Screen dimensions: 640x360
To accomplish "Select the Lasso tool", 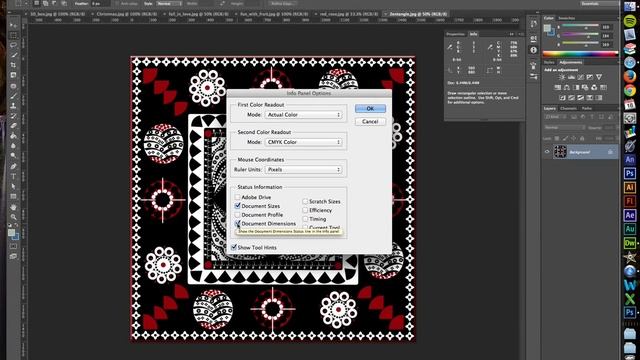I will (x=13, y=45).
